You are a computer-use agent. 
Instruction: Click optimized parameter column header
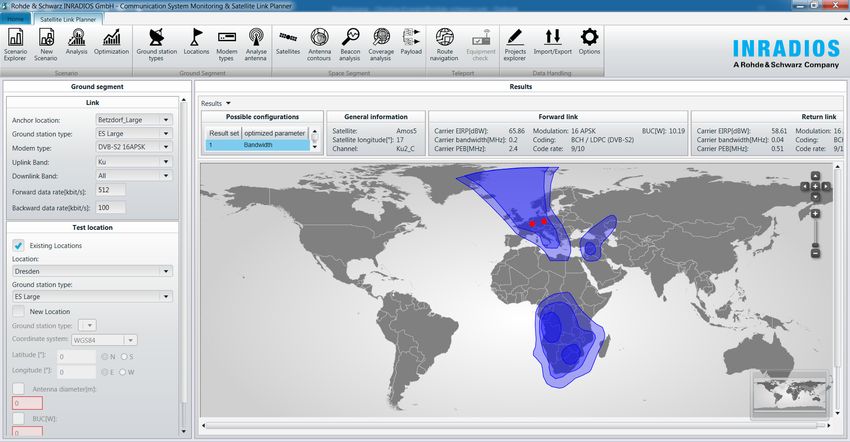(x=274, y=133)
